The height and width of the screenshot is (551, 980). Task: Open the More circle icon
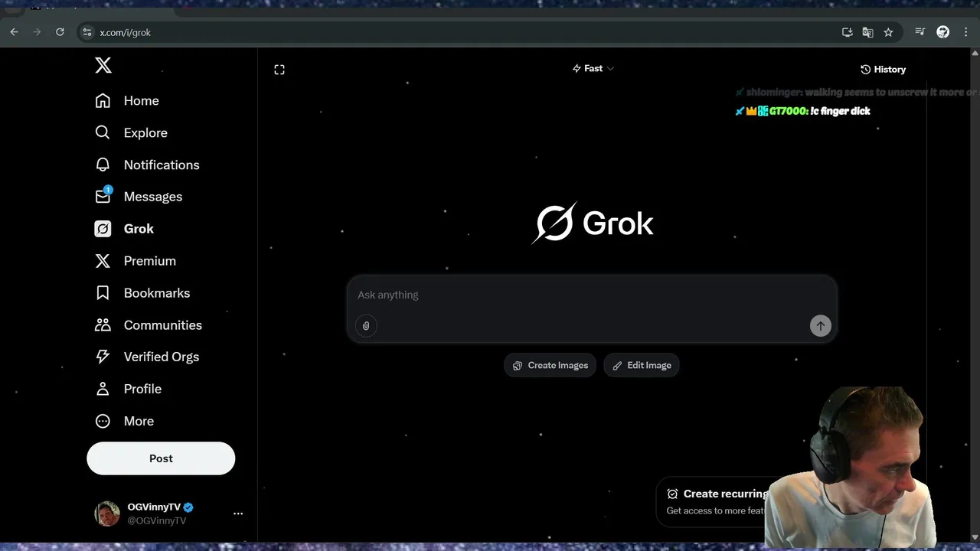(103, 421)
